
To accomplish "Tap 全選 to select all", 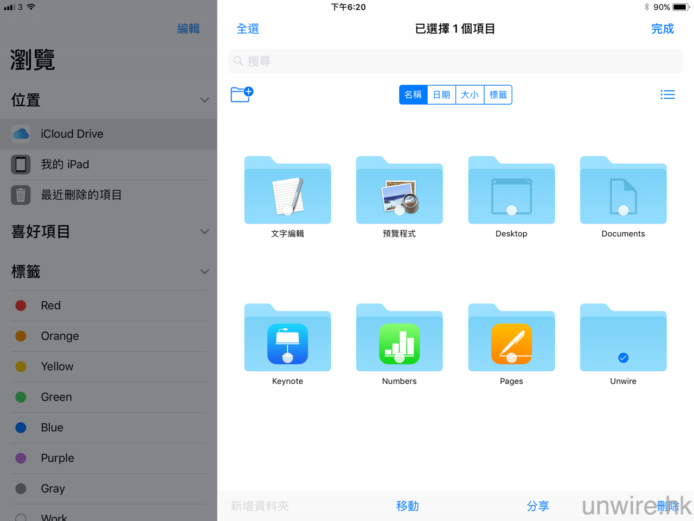I will pyautogui.click(x=247, y=29).
